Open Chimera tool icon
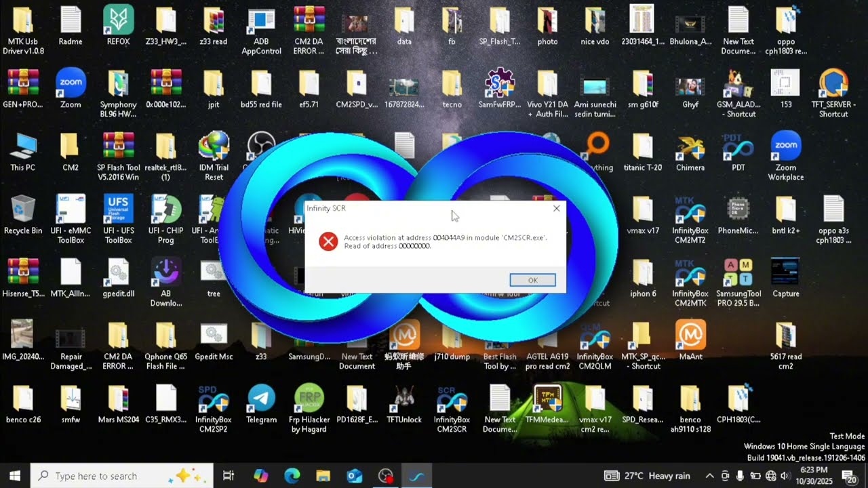This screenshot has height=488, width=868. coord(690,152)
